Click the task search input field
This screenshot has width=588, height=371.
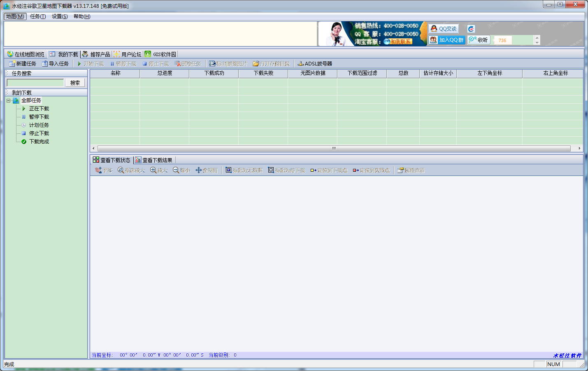click(x=35, y=83)
